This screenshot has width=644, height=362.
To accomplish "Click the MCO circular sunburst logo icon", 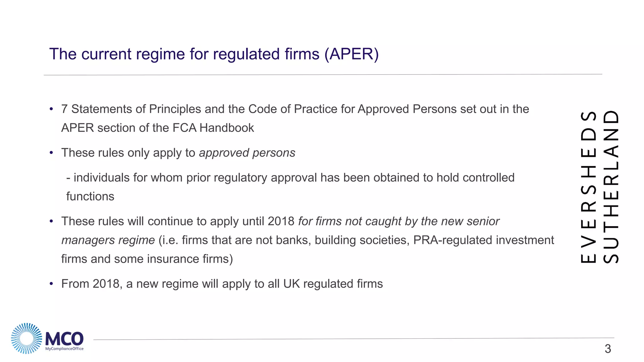I will click(x=26, y=338).
